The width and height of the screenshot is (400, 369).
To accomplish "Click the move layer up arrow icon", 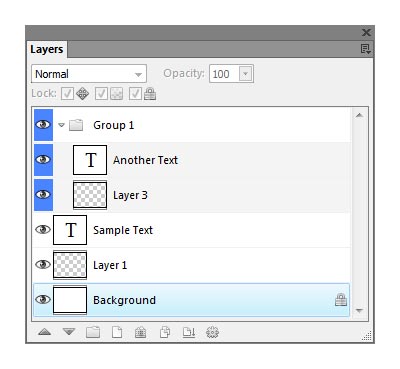I will coord(44,332).
